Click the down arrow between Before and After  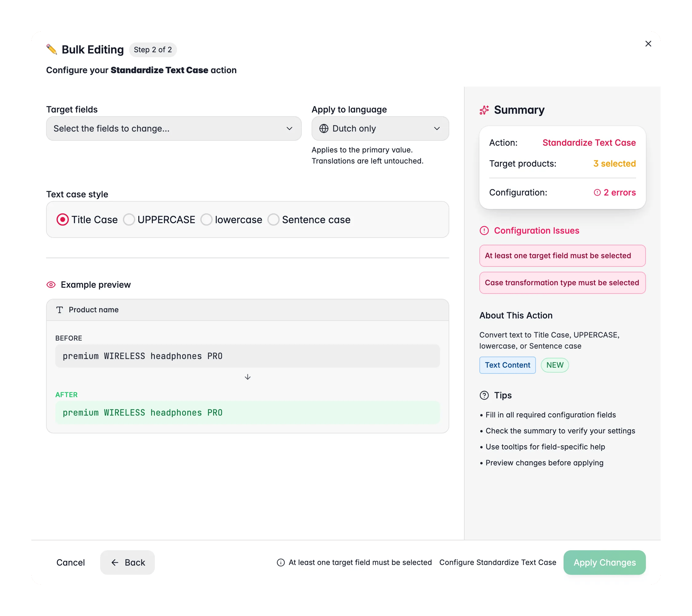[x=247, y=377]
